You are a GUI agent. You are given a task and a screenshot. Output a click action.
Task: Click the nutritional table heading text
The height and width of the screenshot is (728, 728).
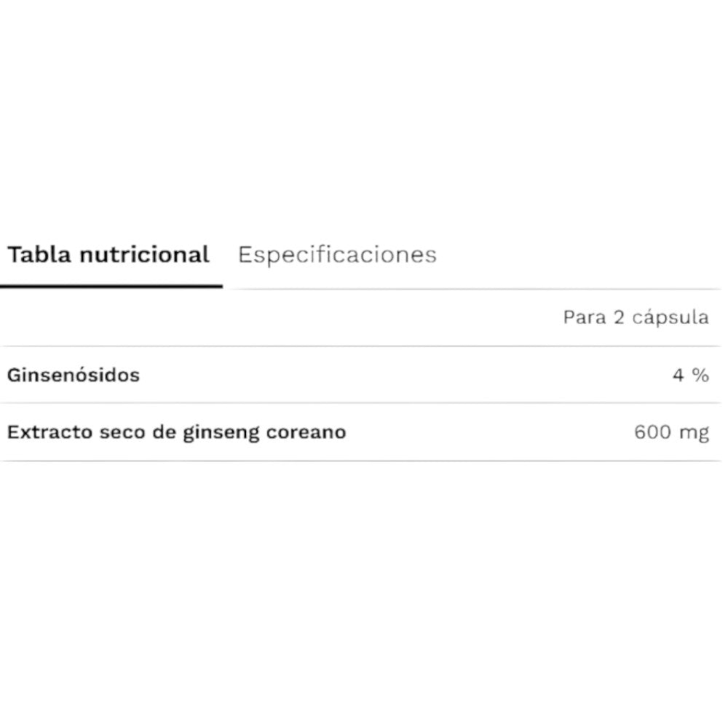pyautogui.click(x=108, y=254)
